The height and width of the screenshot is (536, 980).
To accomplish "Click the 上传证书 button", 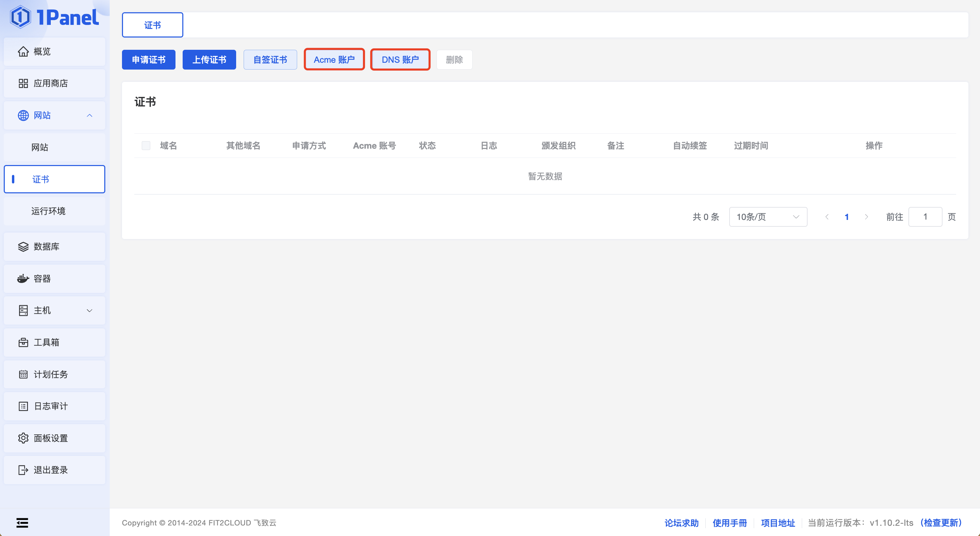I will pos(209,60).
